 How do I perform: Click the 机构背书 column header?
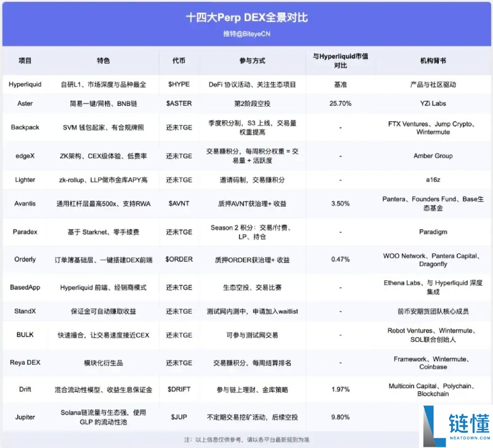(433, 60)
